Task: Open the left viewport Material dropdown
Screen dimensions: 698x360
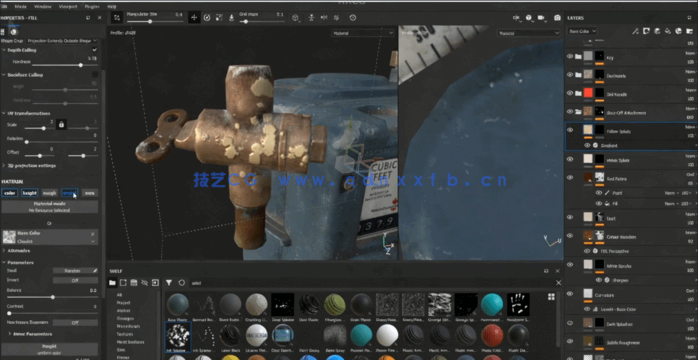Action: 363,33
